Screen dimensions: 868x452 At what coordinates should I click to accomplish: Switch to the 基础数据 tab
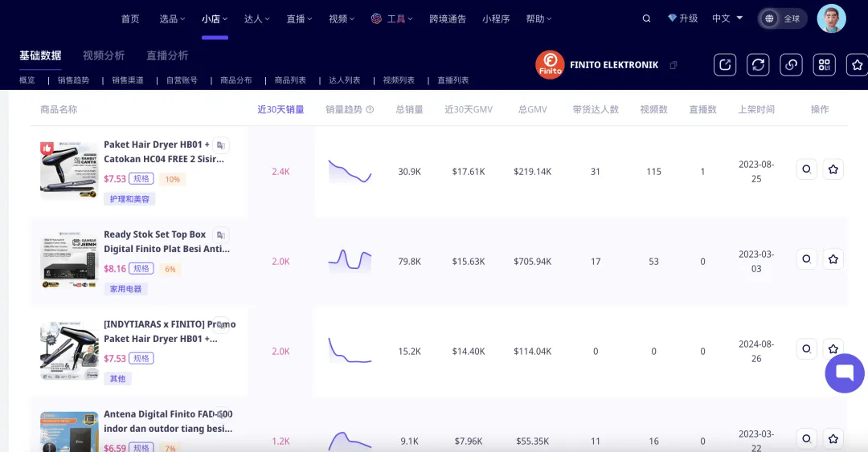point(40,55)
